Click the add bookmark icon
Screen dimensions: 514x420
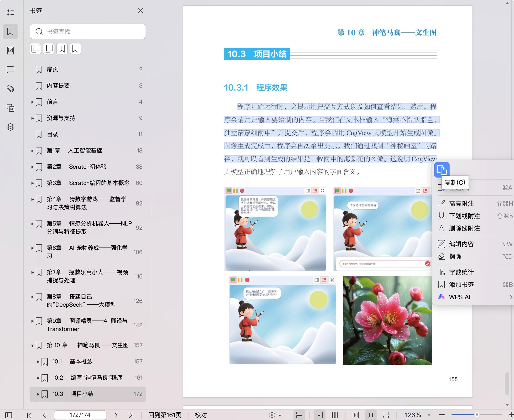click(x=62, y=49)
